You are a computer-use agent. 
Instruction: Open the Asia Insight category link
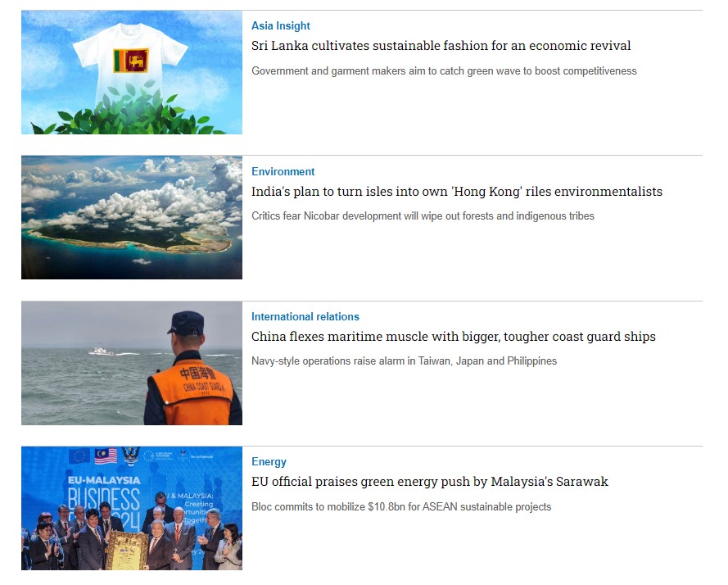coord(280,26)
